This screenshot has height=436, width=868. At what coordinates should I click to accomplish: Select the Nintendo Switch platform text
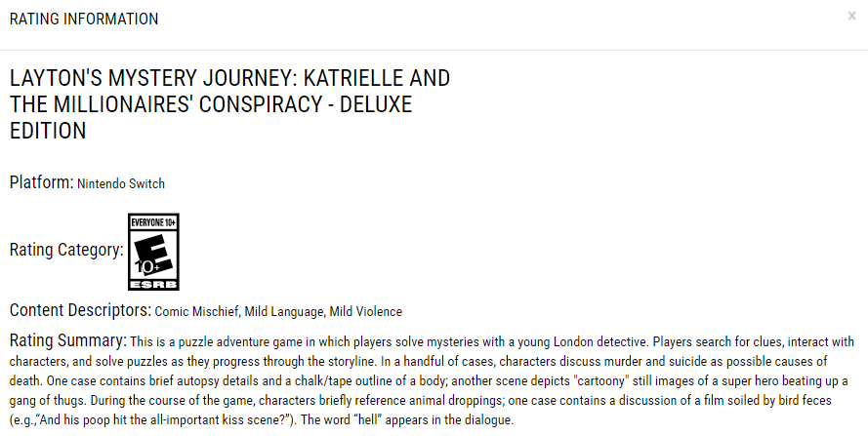[121, 183]
